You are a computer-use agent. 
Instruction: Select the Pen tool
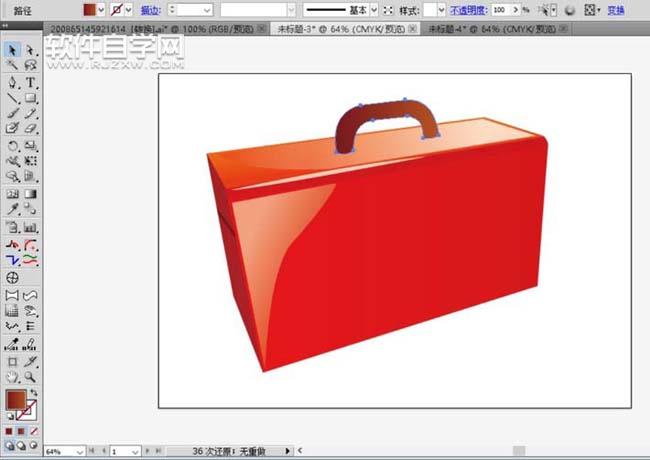pos(13,82)
